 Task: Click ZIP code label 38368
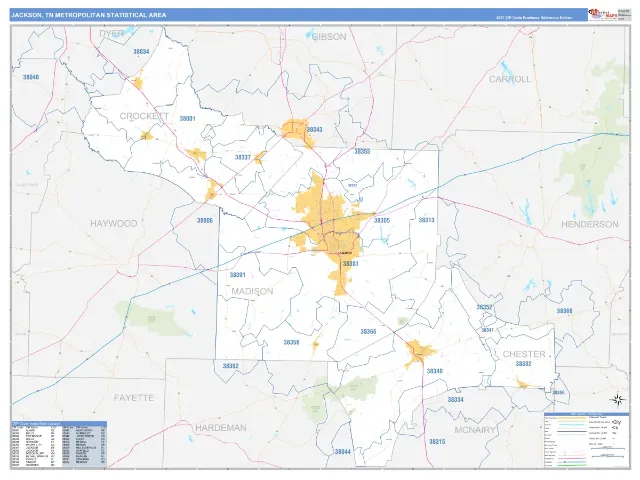pyautogui.click(x=564, y=311)
